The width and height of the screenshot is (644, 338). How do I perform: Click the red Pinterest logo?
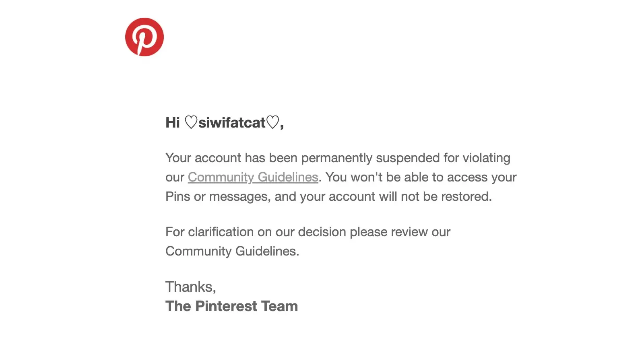pyautogui.click(x=144, y=37)
